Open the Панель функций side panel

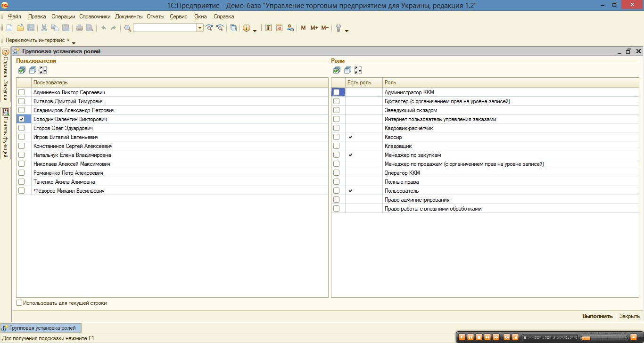(x=6, y=133)
